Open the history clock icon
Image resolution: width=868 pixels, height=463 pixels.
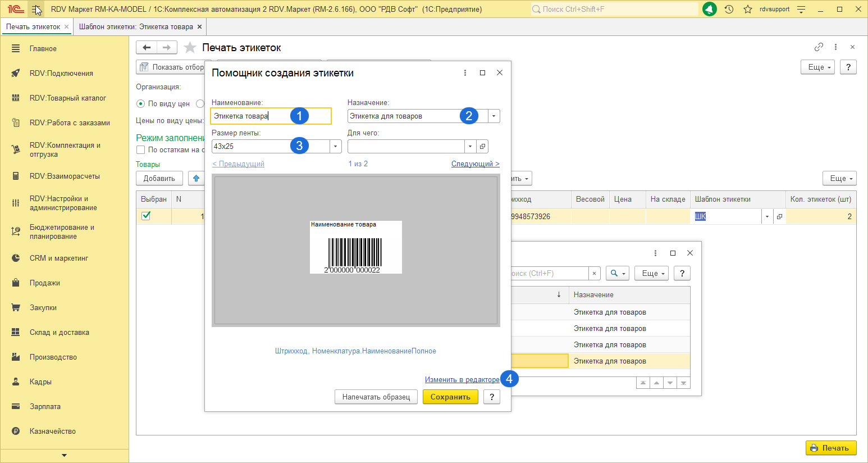(729, 9)
